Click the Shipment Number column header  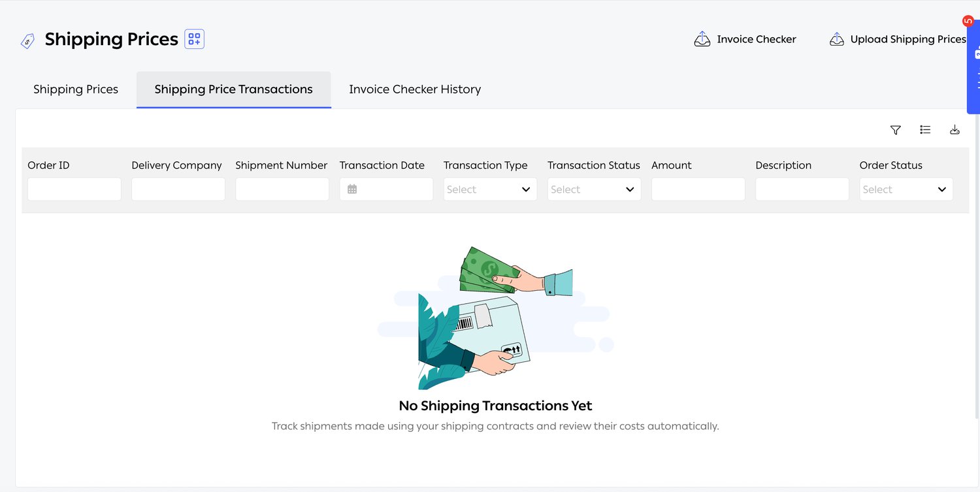282,165
